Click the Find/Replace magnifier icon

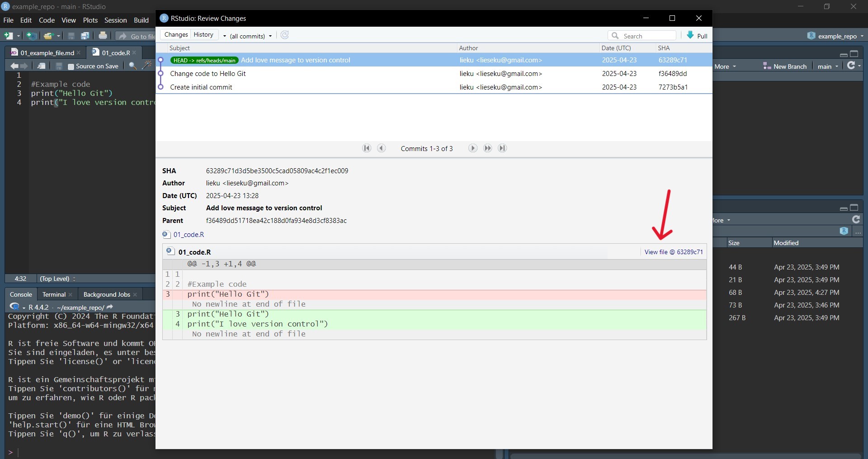[132, 66]
